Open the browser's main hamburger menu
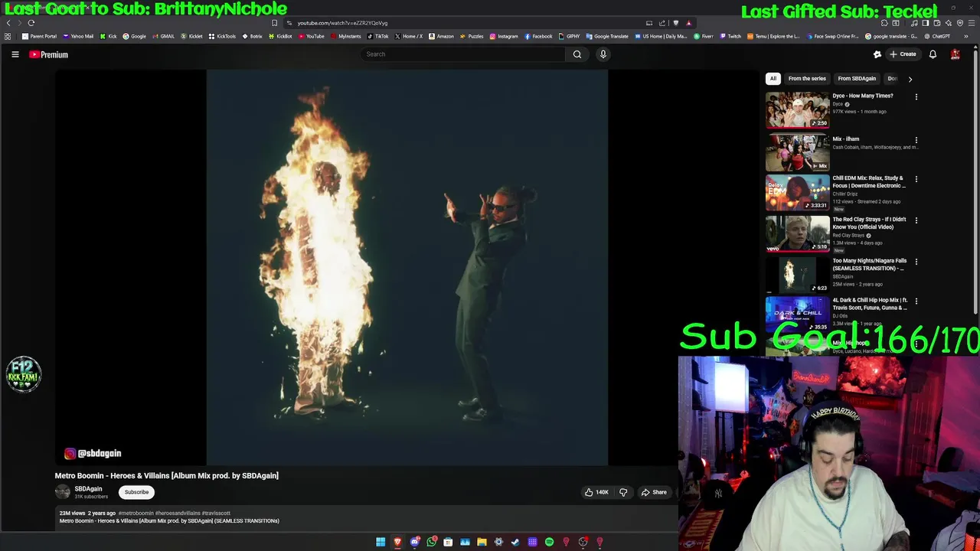The height and width of the screenshot is (551, 980). coord(971,23)
